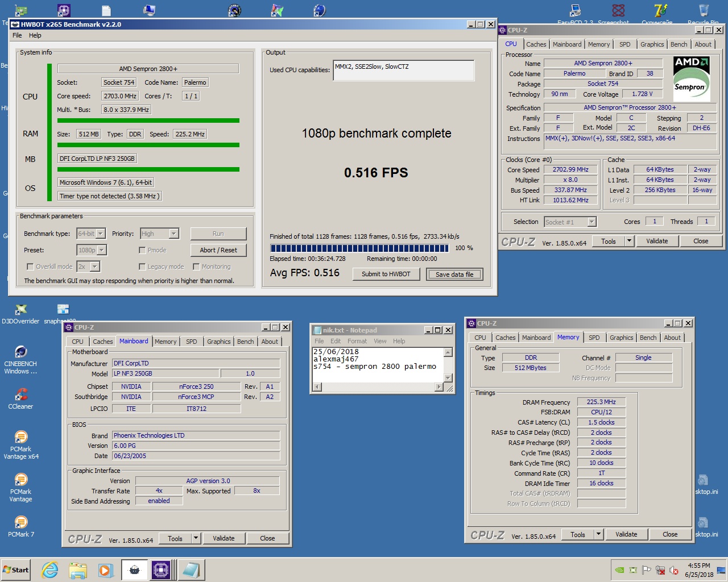Launch the CCleaner desktop shortcut
This screenshot has width=728, height=582.
pos(20,398)
